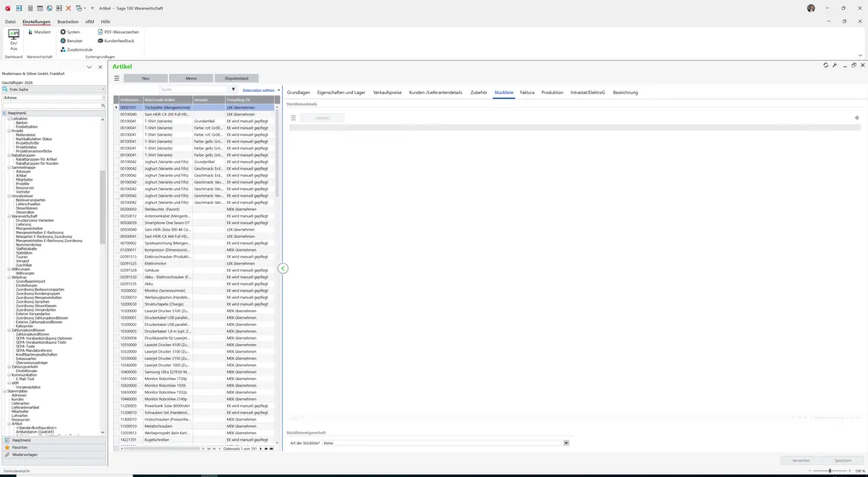Sort by Matchcode Artikel column header
The image size is (868, 477).
point(168,100)
